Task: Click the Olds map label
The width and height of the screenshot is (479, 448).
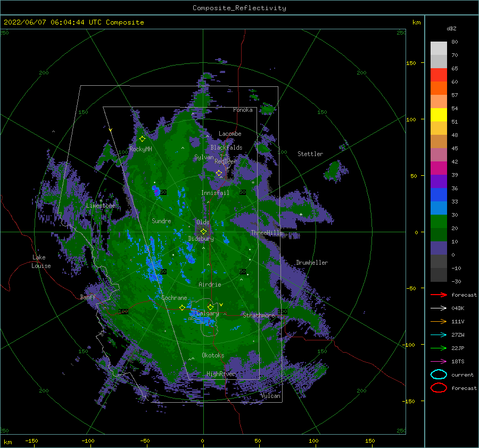Action: point(203,222)
